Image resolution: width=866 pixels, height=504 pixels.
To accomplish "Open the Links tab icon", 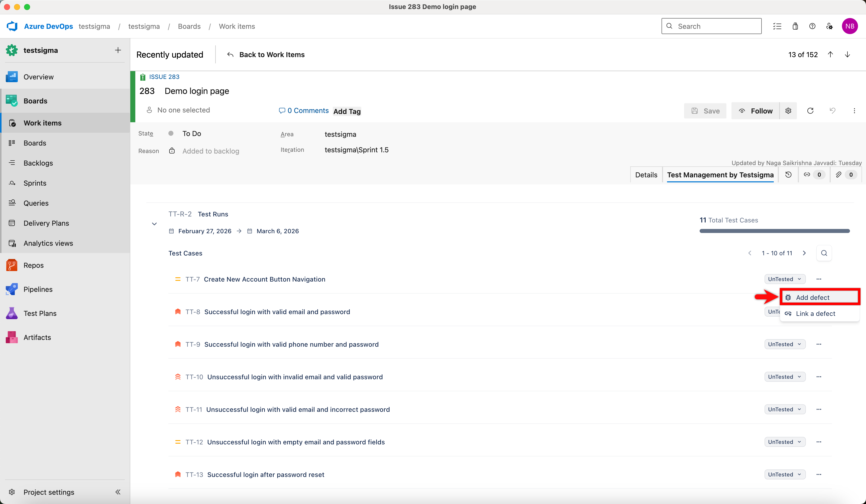I will pyautogui.click(x=814, y=175).
